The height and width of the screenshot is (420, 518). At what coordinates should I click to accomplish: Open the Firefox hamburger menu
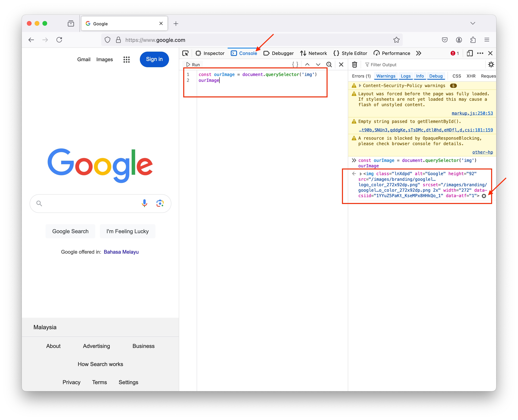point(487,40)
